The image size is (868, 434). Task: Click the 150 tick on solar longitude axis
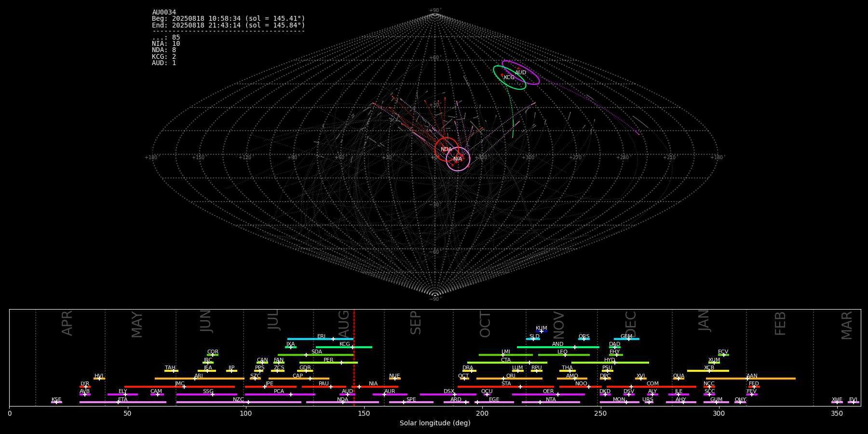pyautogui.click(x=364, y=413)
